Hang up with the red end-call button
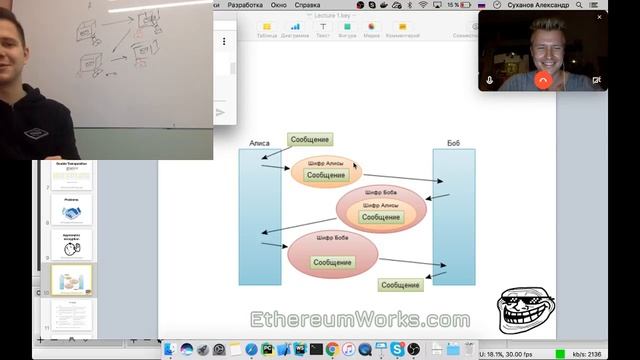 543,80
